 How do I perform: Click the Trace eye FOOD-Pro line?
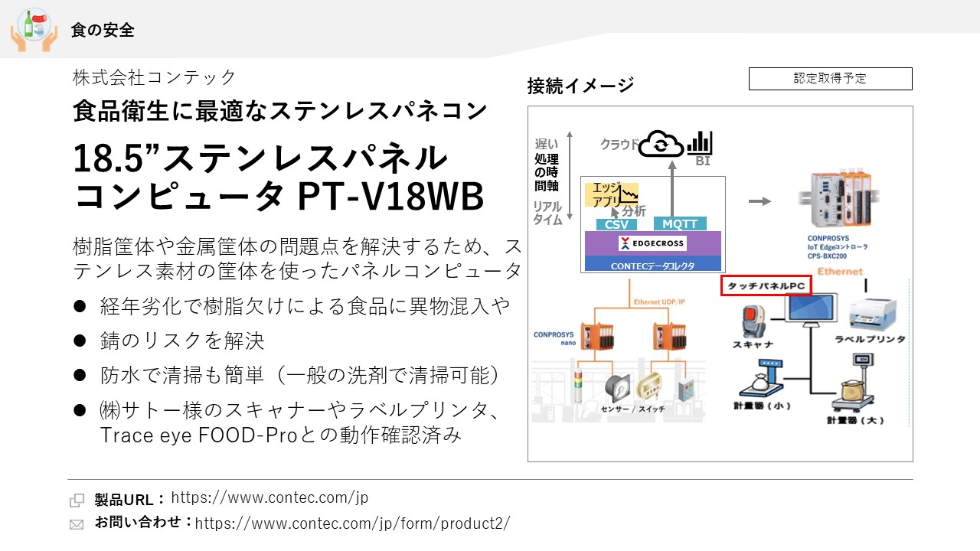pyautogui.click(x=281, y=435)
